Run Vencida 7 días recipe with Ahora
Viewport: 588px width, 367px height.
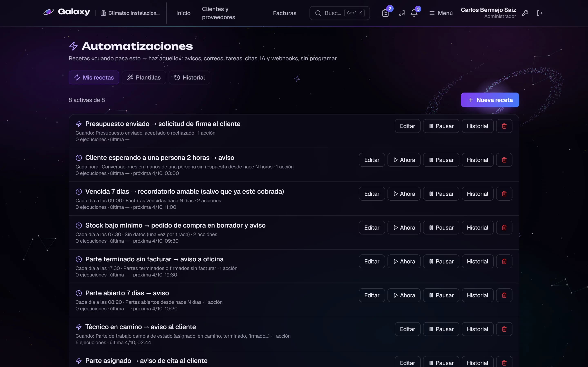[x=404, y=194]
